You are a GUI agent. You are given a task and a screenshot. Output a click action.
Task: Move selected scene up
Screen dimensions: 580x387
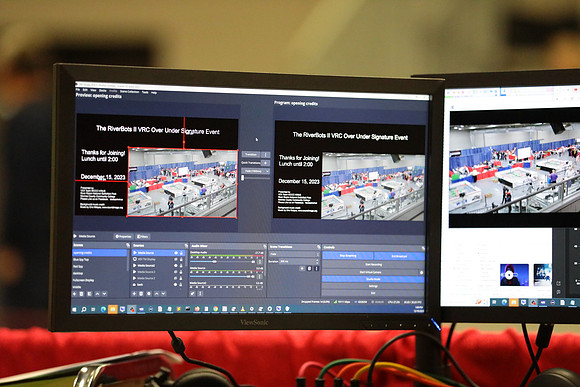pyautogui.click(x=97, y=294)
